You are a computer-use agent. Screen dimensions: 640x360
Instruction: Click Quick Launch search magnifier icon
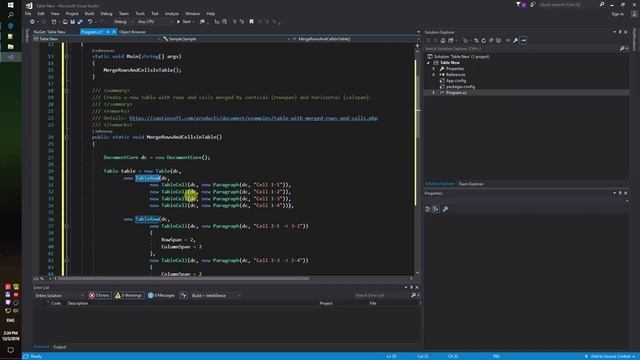(602, 4)
